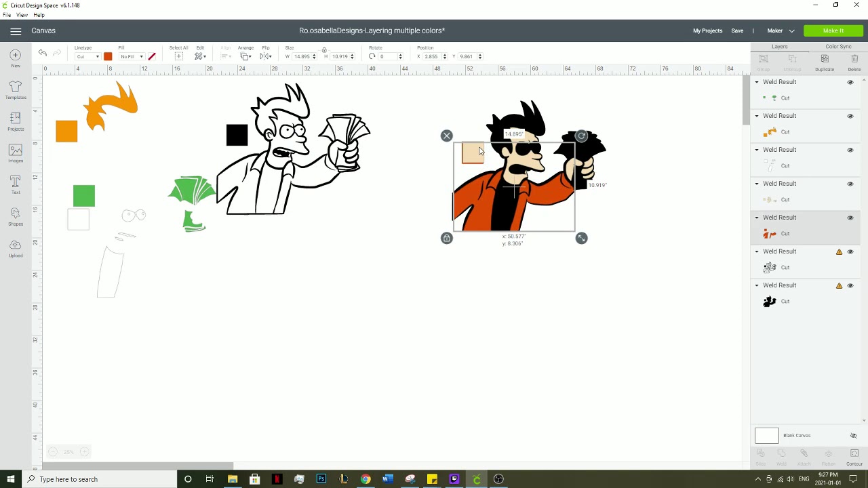Open the Images library

[x=16, y=153]
